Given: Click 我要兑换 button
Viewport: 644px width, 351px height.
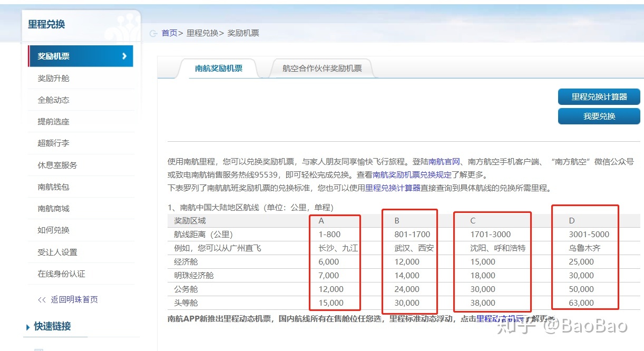Looking at the screenshot, I should click(599, 116).
